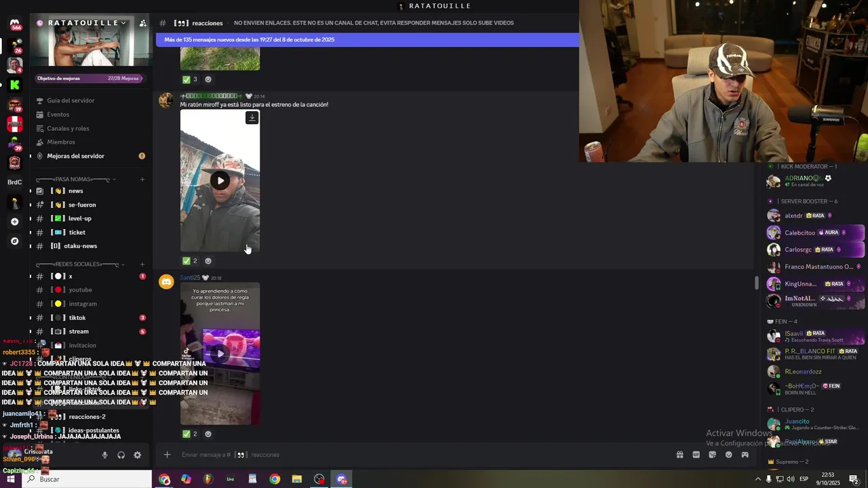This screenshot has height=488, width=868.
Task: Attach file with plus icon
Action: [x=167, y=455]
